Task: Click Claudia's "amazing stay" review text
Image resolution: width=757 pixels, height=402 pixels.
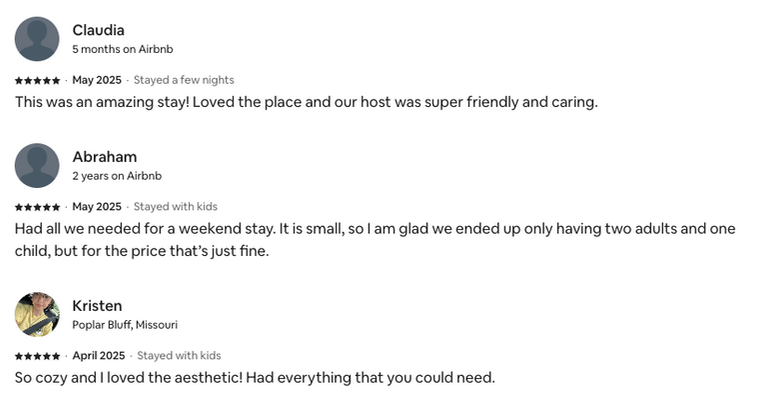Action: [x=305, y=102]
